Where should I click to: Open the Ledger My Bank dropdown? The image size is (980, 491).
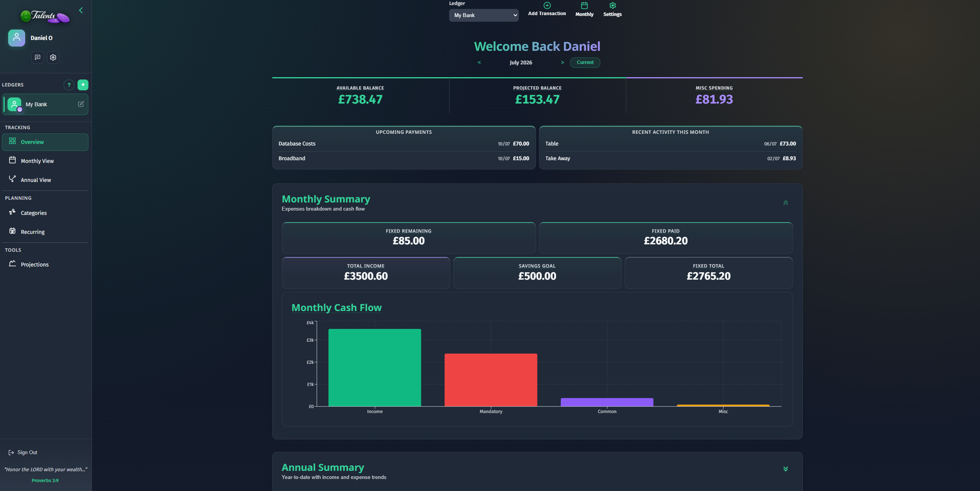click(x=484, y=15)
